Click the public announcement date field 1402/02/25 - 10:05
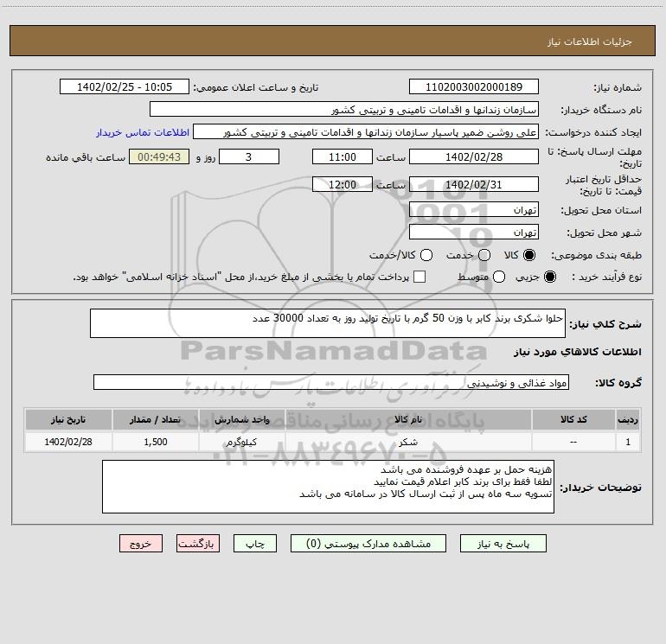The height and width of the screenshot is (644, 666). (x=124, y=86)
